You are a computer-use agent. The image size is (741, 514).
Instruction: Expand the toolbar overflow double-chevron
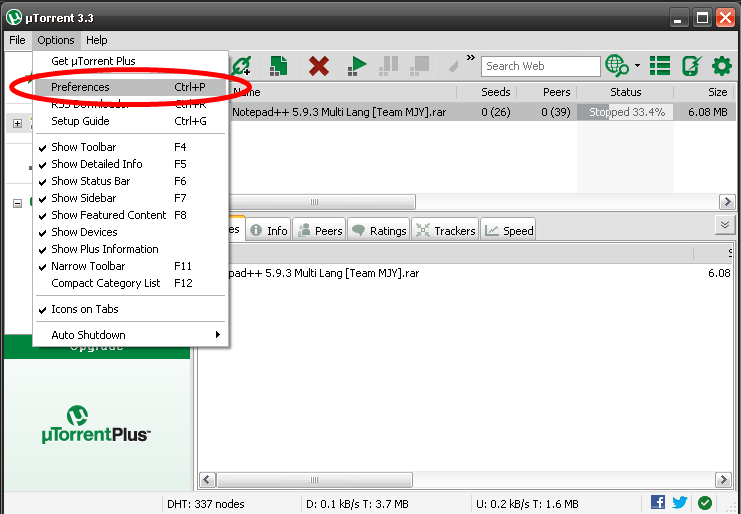tap(470, 58)
